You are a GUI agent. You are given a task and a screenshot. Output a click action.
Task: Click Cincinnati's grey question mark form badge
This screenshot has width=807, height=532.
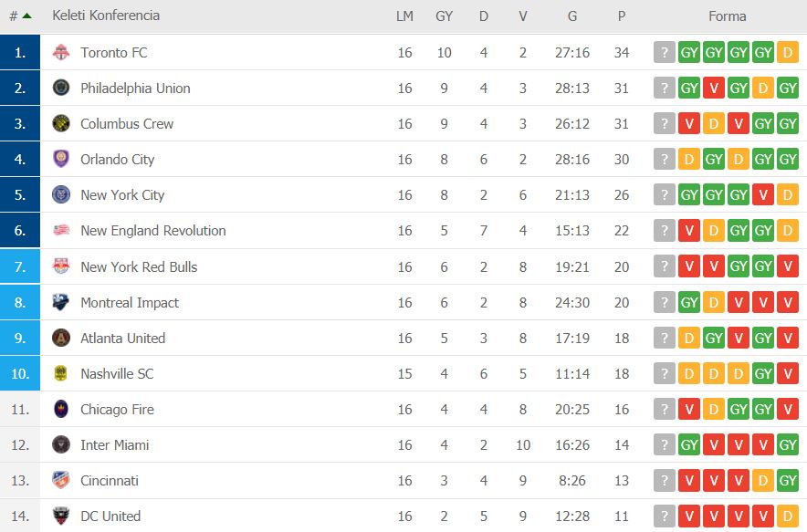pyautogui.click(x=665, y=480)
